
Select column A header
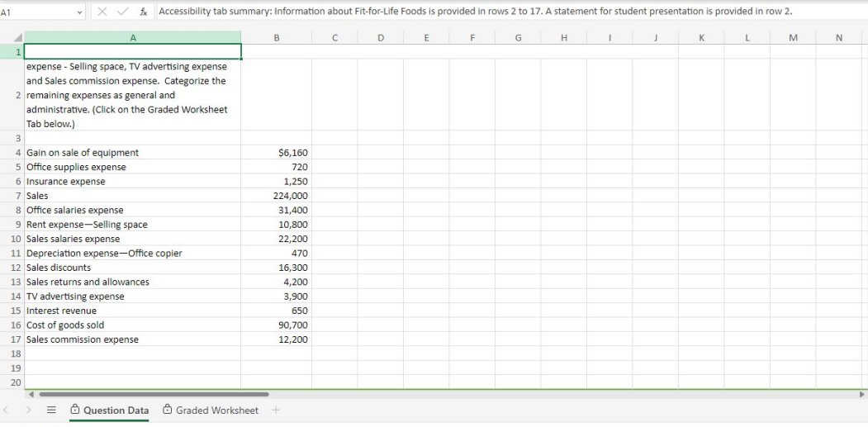coord(133,38)
